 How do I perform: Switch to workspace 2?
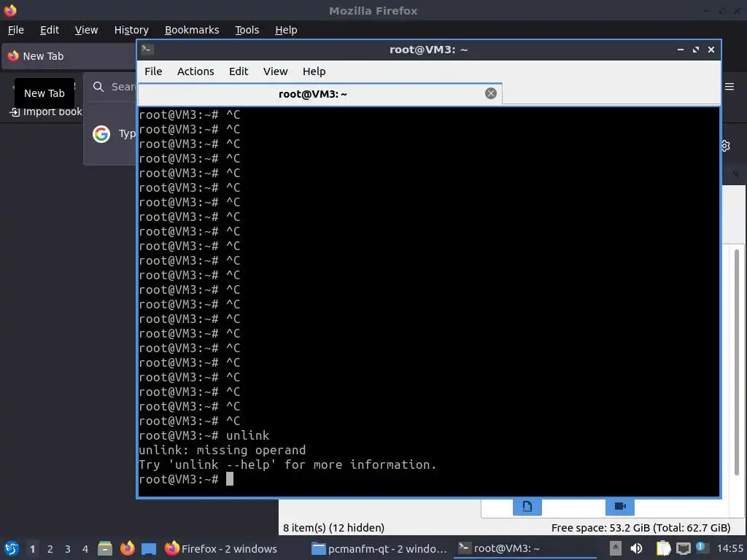[x=50, y=549]
